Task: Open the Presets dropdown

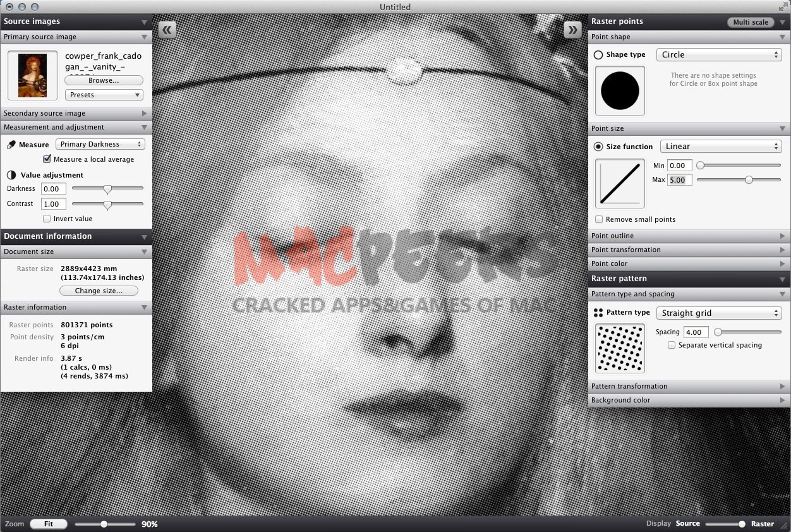Action: pos(104,95)
